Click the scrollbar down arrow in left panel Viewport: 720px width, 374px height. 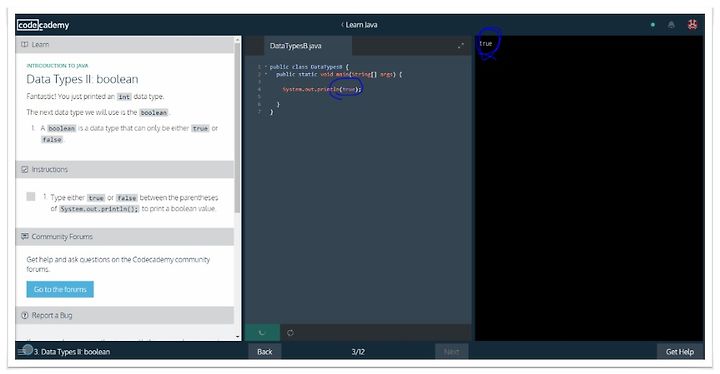[x=237, y=337]
